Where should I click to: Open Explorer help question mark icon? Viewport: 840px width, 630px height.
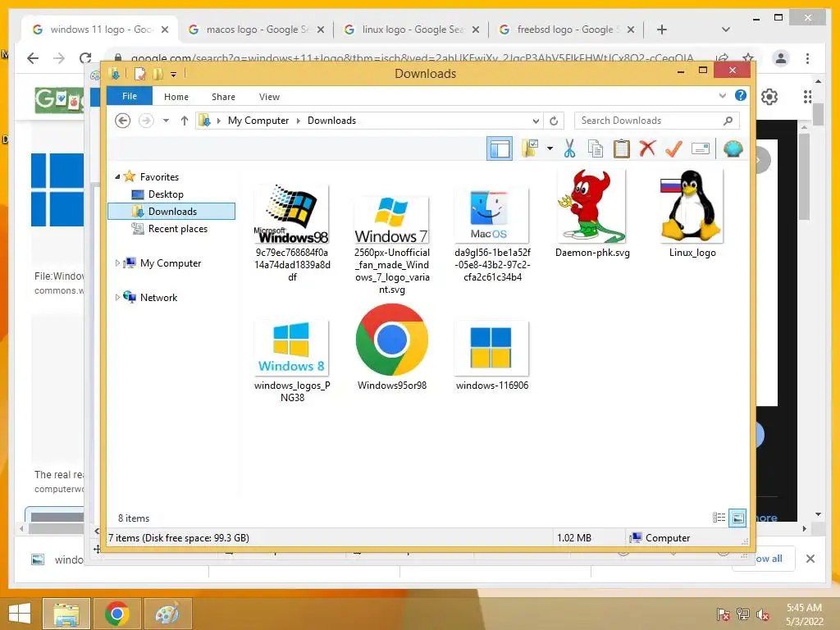(741, 95)
